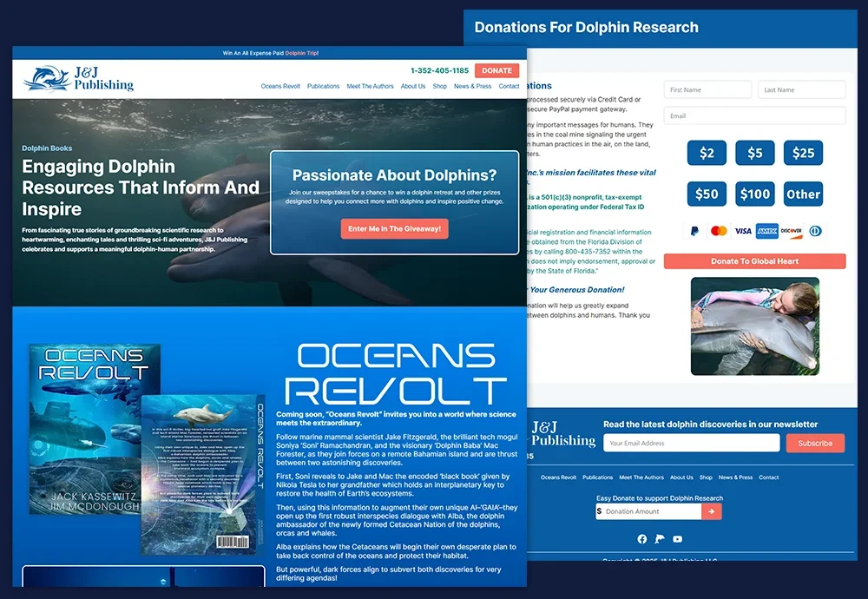Click the Facebook icon in the footer
Viewport: 868px width, 599px height.
(642, 539)
